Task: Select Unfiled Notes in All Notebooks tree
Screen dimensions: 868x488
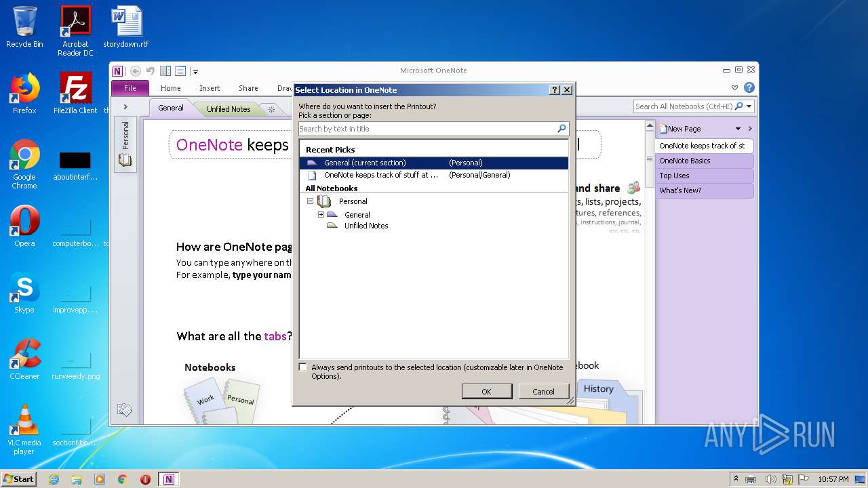Action: pyautogui.click(x=366, y=226)
